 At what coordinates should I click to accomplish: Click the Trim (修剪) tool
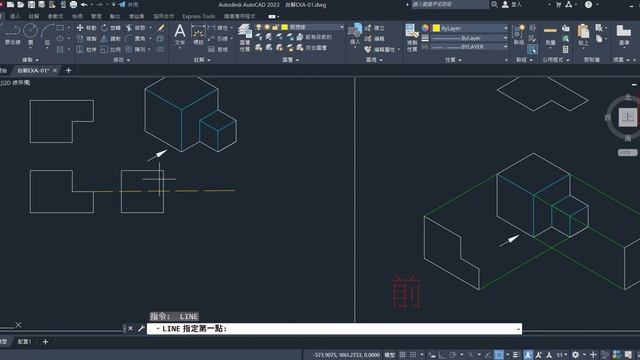tap(136, 28)
